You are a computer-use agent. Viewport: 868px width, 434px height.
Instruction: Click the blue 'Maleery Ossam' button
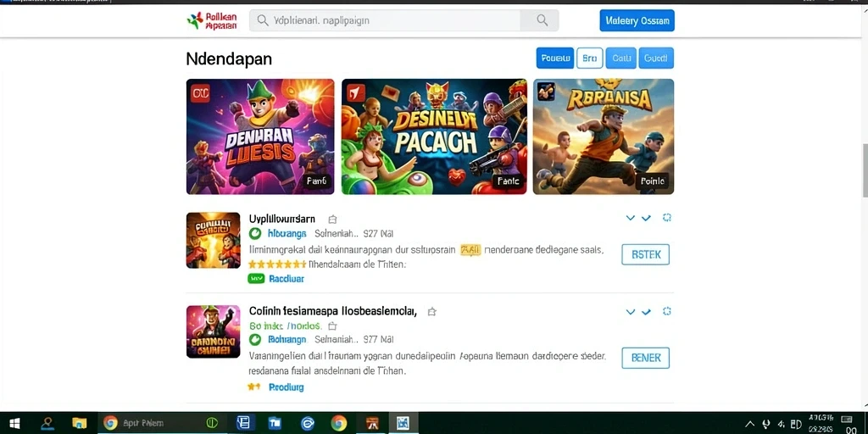[x=637, y=20]
